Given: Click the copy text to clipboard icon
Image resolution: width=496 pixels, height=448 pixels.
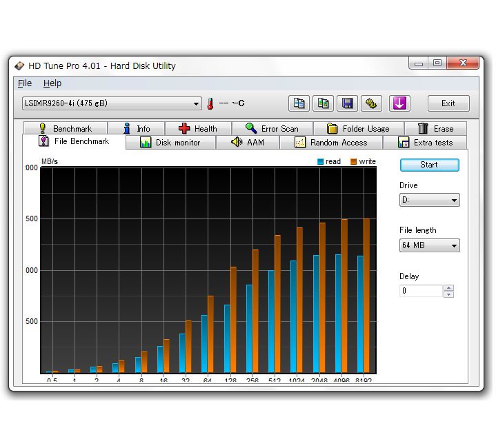Looking at the screenshot, I should [x=299, y=103].
